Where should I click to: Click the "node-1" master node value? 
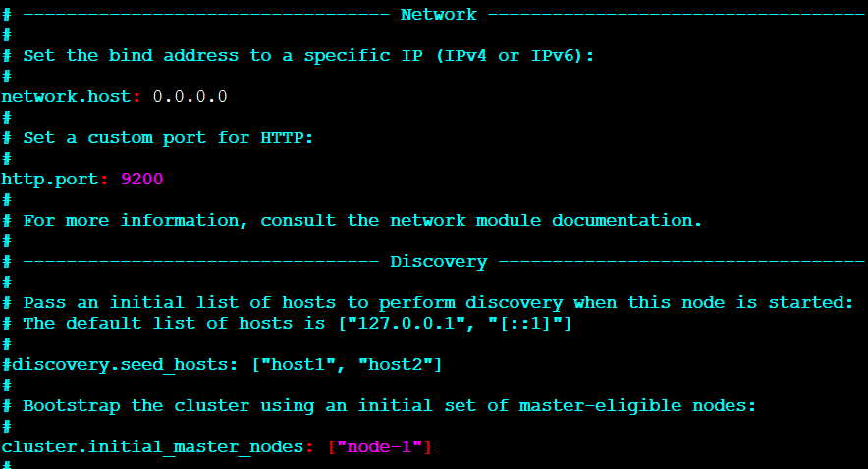[x=379, y=446]
